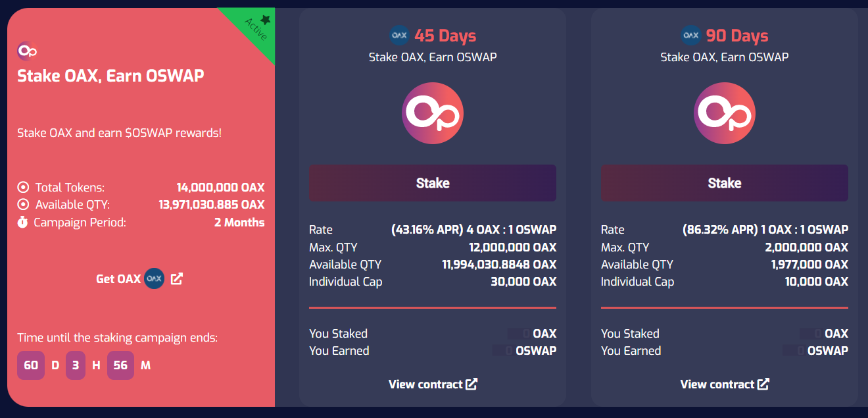The image size is (868, 418).
Task: Click the Stake button in the 90 Days card
Action: click(x=725, y=183)
